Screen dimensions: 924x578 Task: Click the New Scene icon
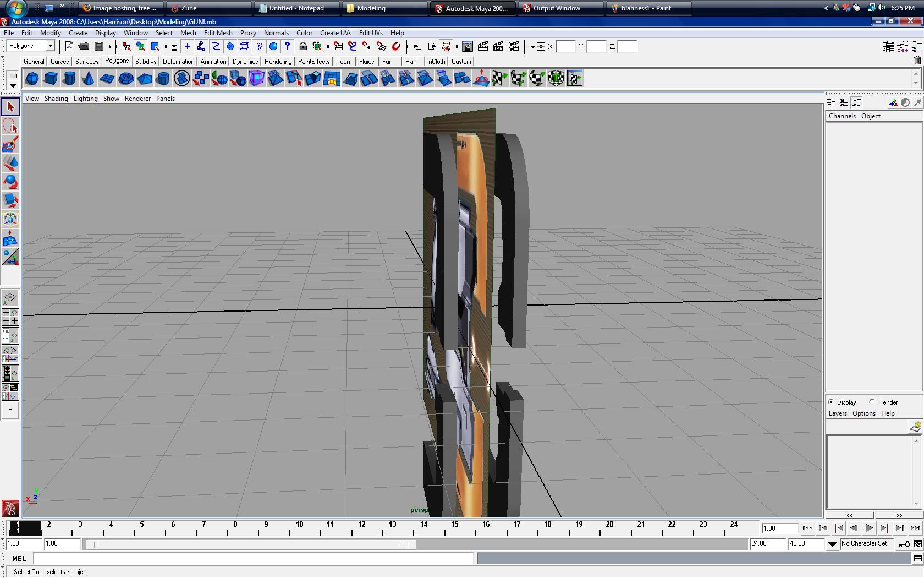(69, 47)
